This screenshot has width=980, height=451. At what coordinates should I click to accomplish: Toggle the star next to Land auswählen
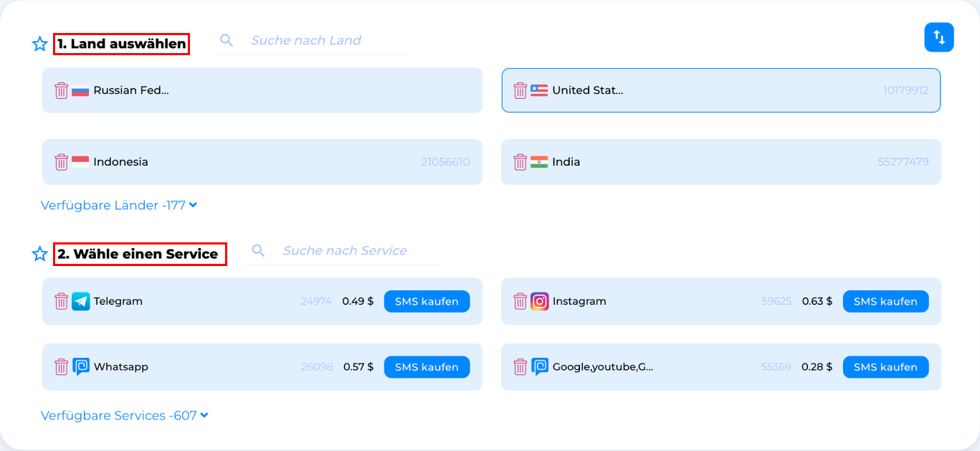40,44
